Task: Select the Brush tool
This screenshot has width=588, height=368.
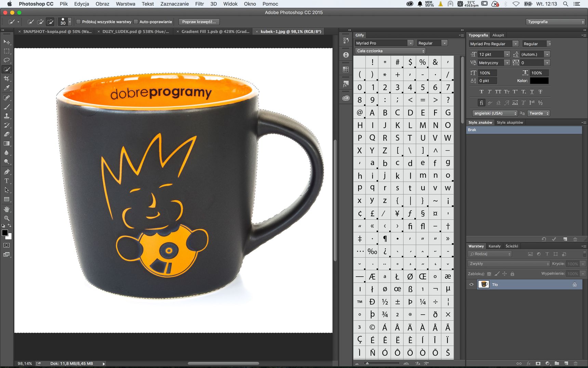Action: 6,107
